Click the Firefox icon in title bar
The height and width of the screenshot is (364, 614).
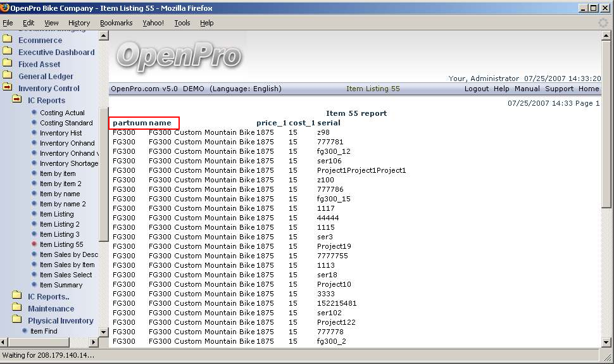(5, 8)
